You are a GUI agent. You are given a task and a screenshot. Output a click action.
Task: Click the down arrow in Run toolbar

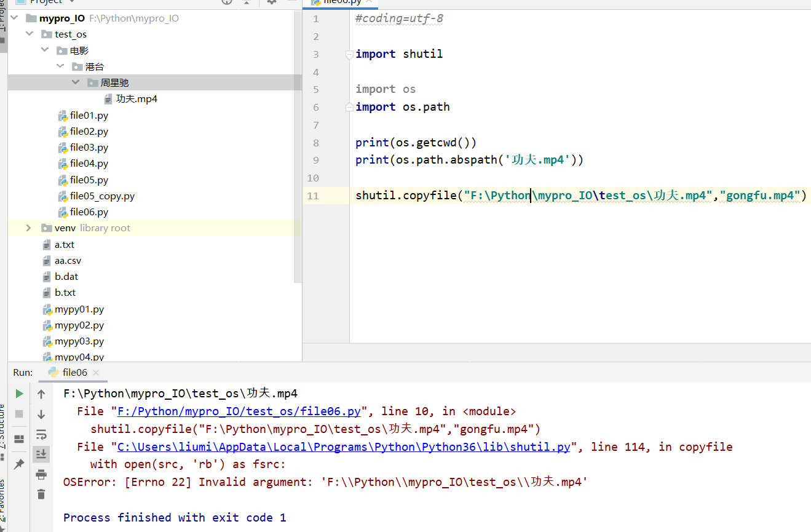(x=41, y=415)
